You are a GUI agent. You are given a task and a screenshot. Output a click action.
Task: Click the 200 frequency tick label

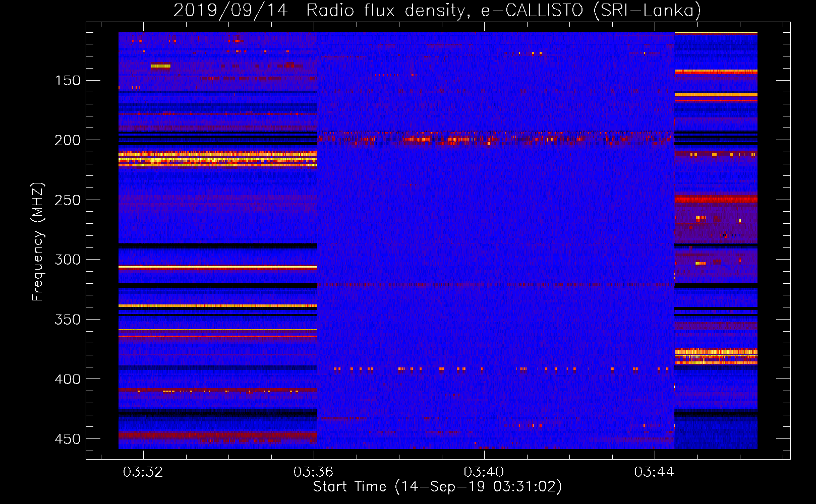(x=67, y=140)
